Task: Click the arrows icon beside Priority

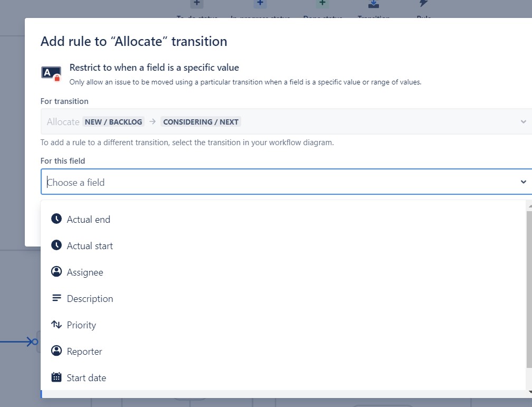Action: 56,325
